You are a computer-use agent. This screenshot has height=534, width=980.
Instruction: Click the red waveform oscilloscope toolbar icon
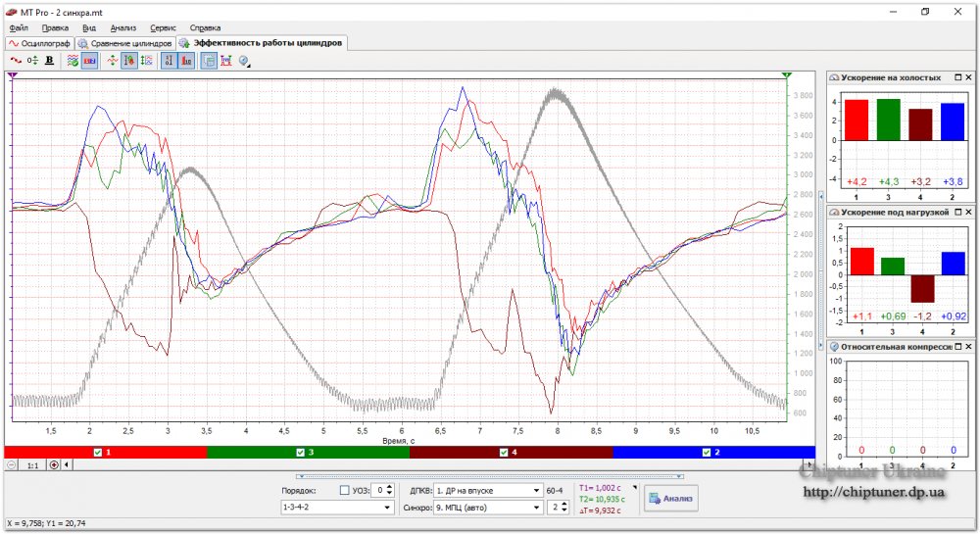[16, 61]
